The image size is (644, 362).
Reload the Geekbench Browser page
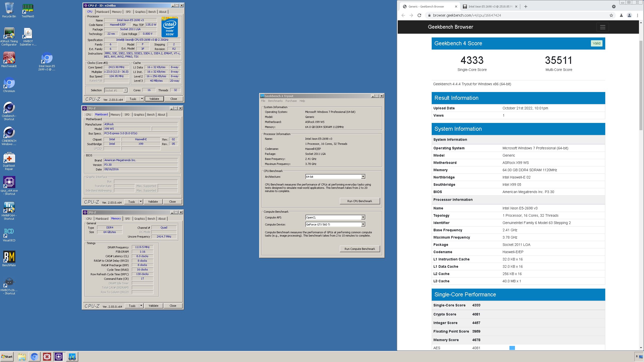pos(419,15)
